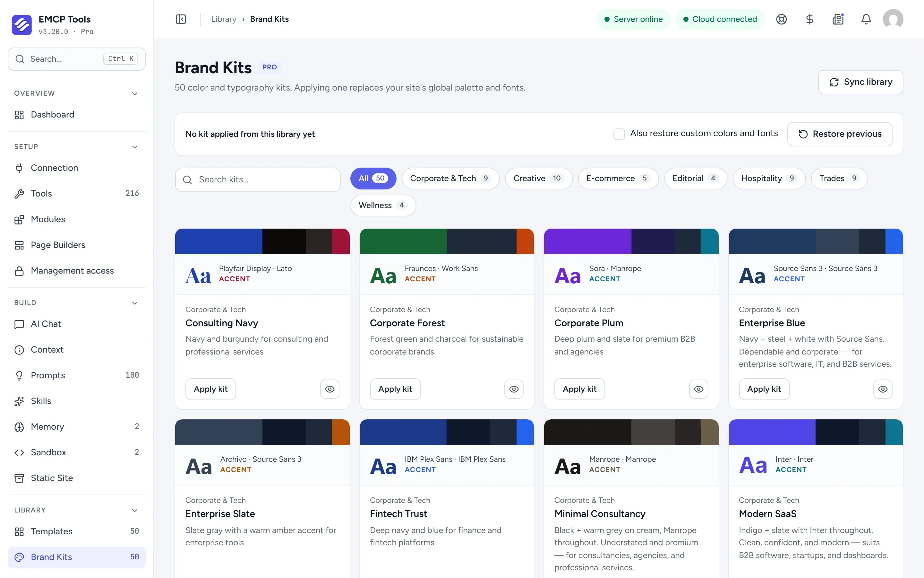
Task: Preview Consulting Navy kit with eye icon
Action: pos(329,389)
